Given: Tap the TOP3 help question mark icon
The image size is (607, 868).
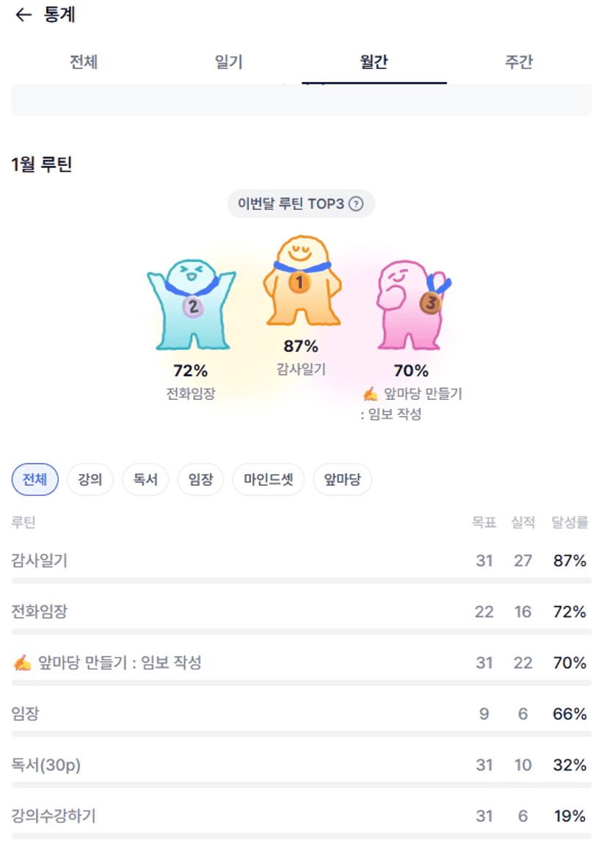Looking at the screenshot, I should tap(356, 204).
